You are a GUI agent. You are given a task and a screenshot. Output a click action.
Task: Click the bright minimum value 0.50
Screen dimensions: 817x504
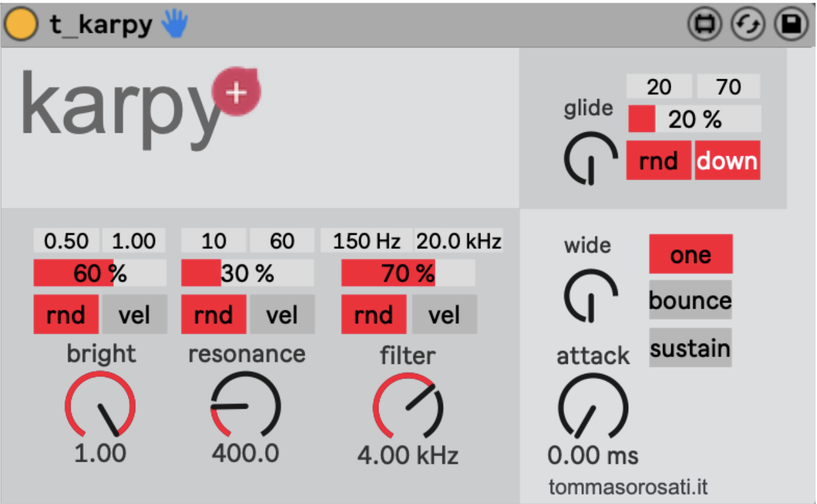(x=66, y=241)
